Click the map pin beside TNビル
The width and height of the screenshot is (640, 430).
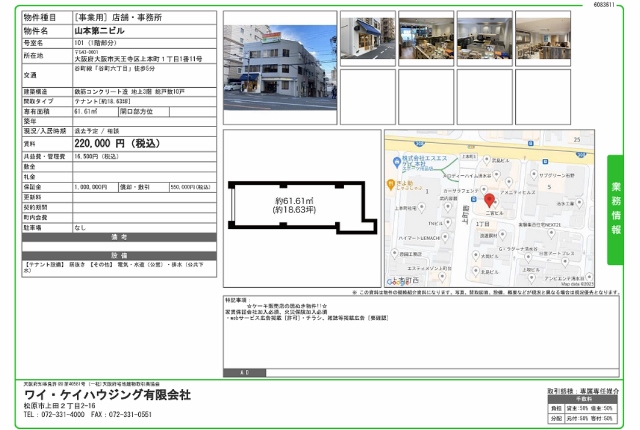[x=448, y=223]
